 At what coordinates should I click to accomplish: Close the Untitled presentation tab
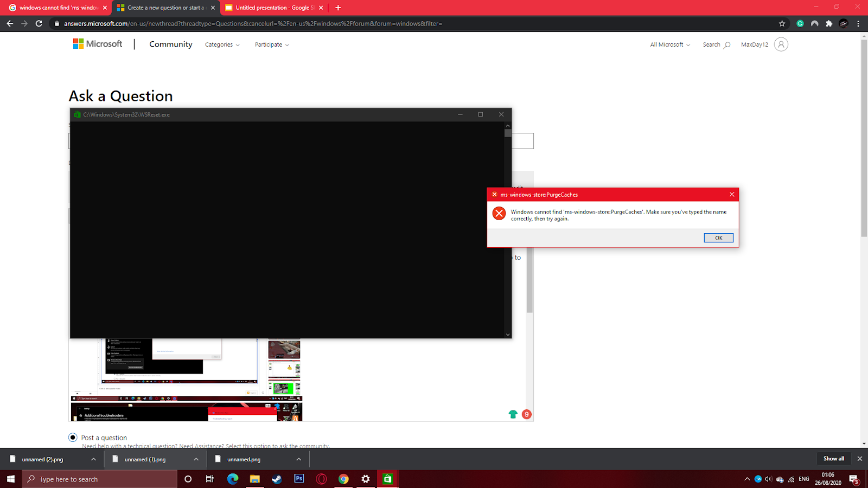click(321, 8)
